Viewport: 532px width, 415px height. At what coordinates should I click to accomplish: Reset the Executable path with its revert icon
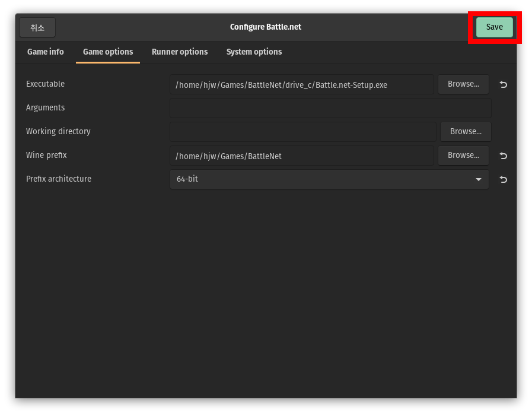coord(503,84)
